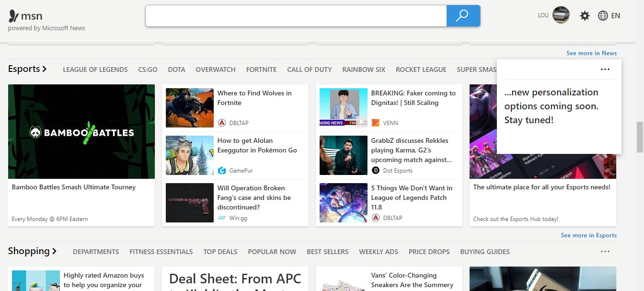Select the Rocket League tab
The height and width of the screenshot is (291, 644).
tap(421, 70)
